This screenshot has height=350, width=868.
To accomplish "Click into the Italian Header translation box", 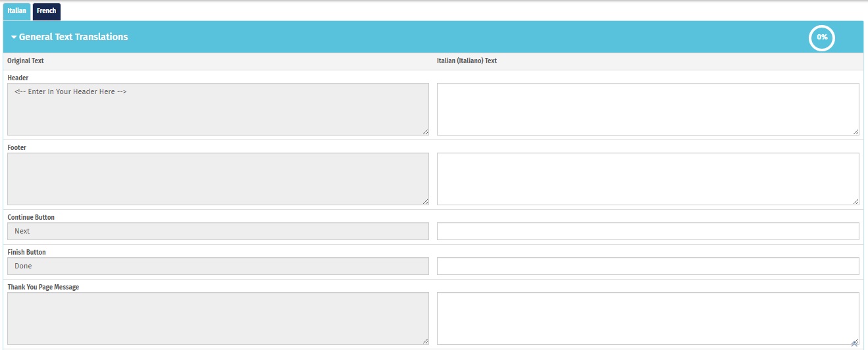I will click(648, 109).
